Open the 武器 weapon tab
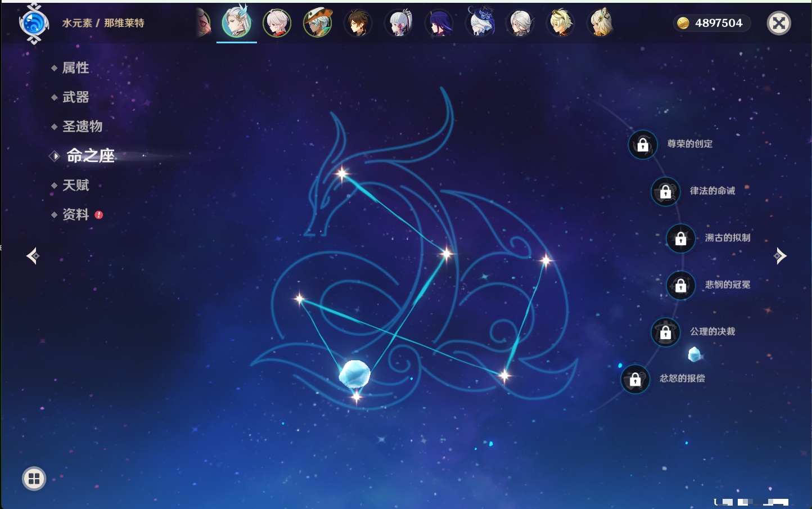Image resolution: width=812 pixels, height=509 pixels. pos(75,97)
